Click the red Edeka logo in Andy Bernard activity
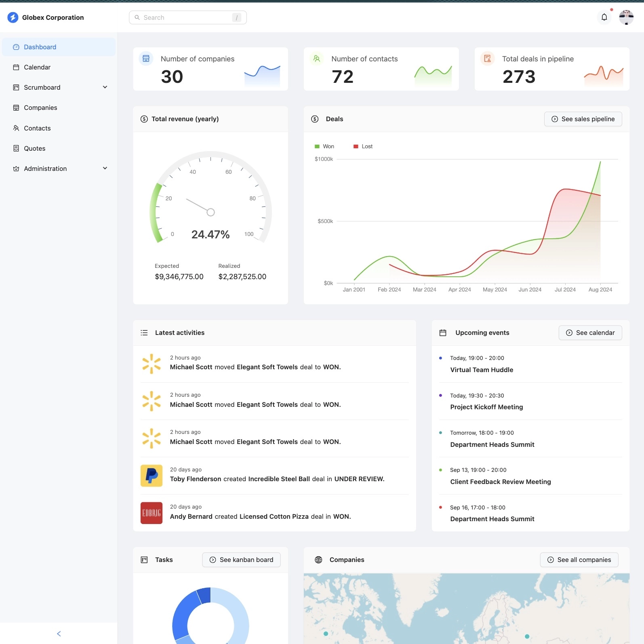Screen dimensions: 644x644 [152, 513]
